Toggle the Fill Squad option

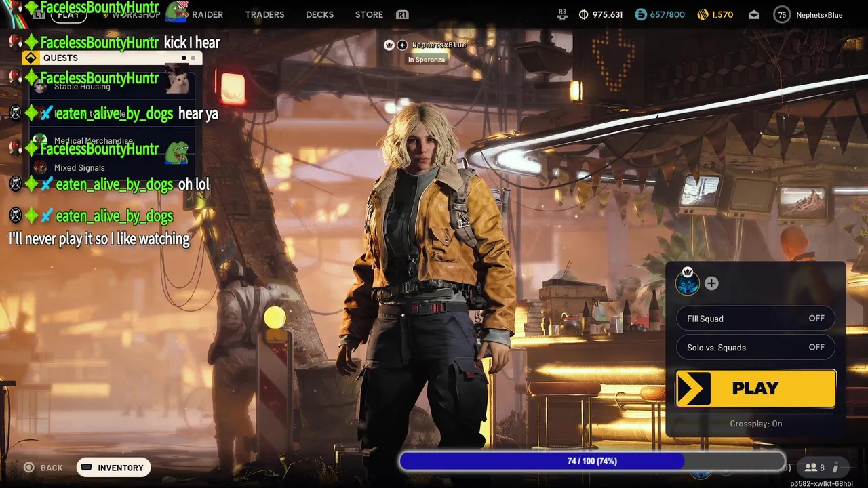(755, 319)
